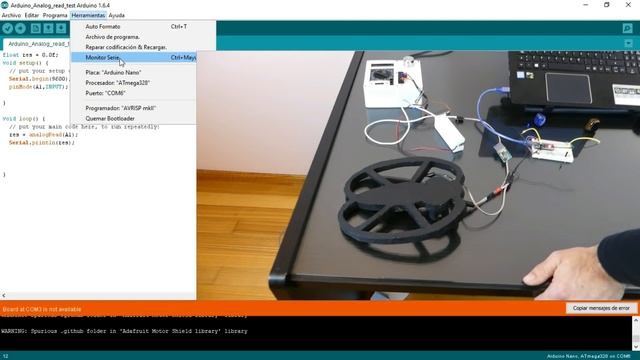Click the res = analogRead(A1) code line
Viewport: 640px width, 360px height.
point(43,135)
